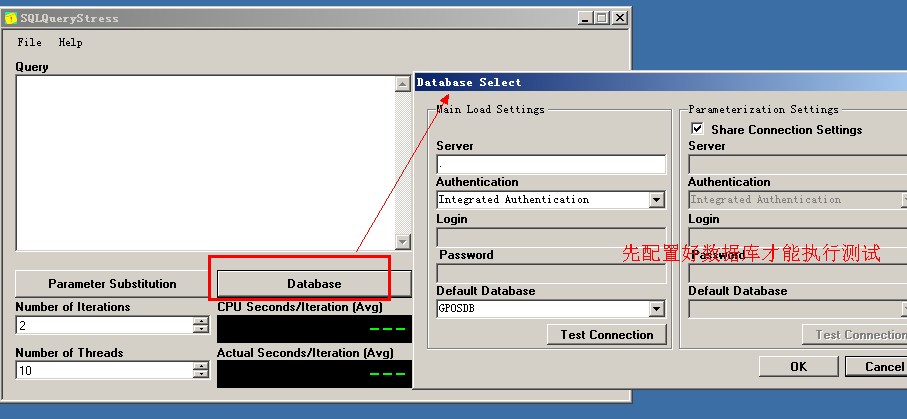Close the SQLQueryStress window
The width and height of the screenshot is (907, 419).
click(620, 18)
